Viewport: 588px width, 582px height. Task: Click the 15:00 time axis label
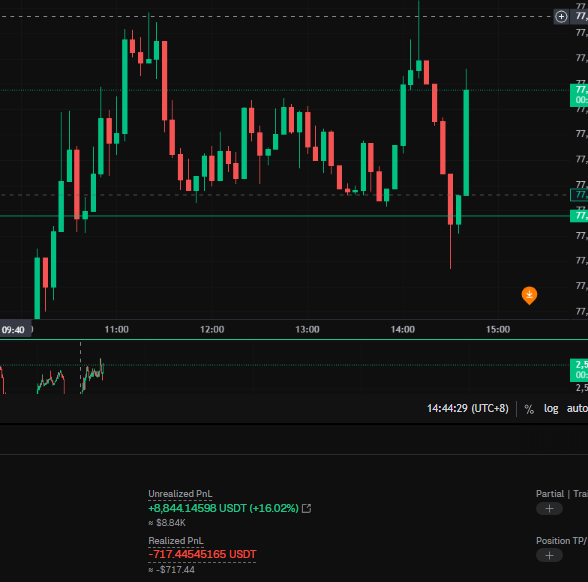tap(498, 330)
